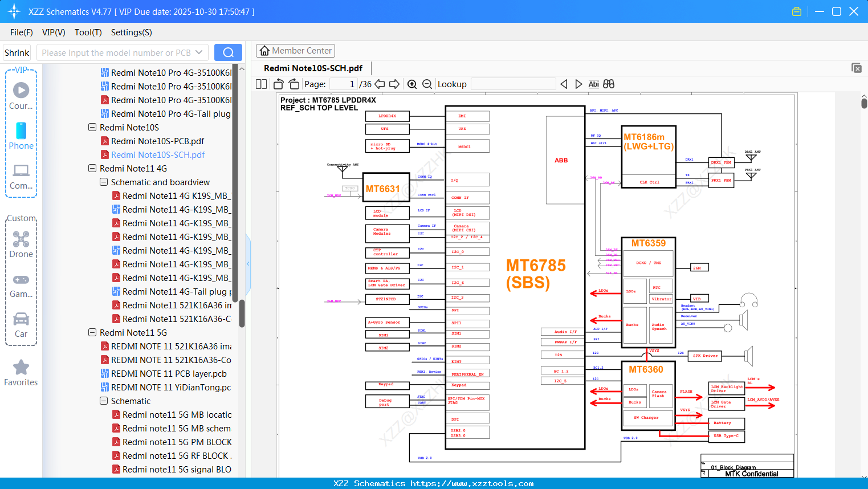Click the window icon right of the tab bar
This screenshot has height=489, width=868.
[857, 68]
